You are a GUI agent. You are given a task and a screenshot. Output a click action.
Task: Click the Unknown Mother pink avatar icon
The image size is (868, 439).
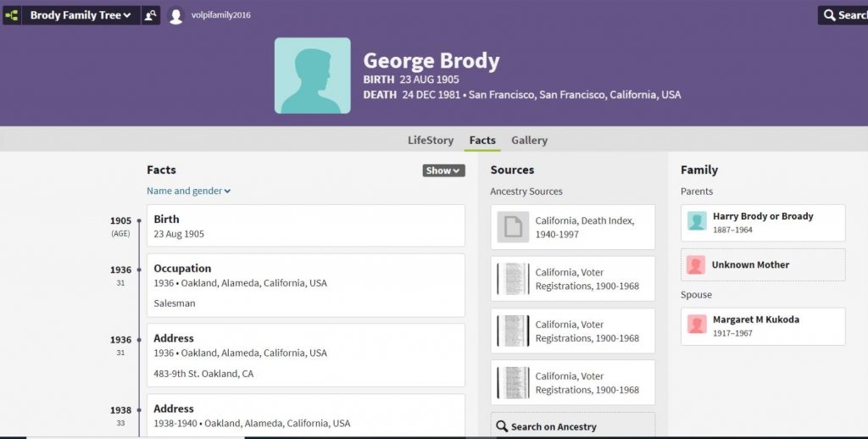pos(697,264)
